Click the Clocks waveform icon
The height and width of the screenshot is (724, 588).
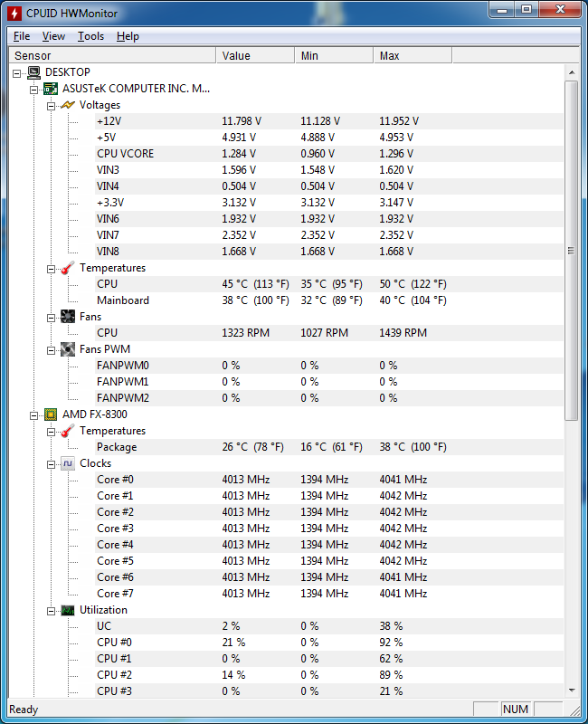[x=68, y=463]
